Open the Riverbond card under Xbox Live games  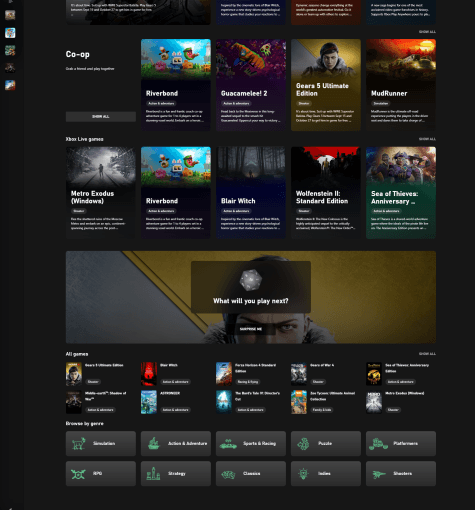176,193
